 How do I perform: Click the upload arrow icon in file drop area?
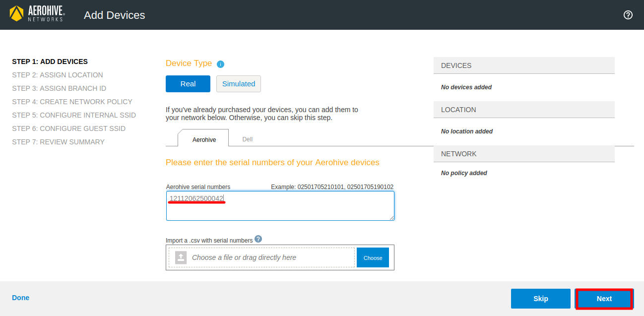coord(181,257)
